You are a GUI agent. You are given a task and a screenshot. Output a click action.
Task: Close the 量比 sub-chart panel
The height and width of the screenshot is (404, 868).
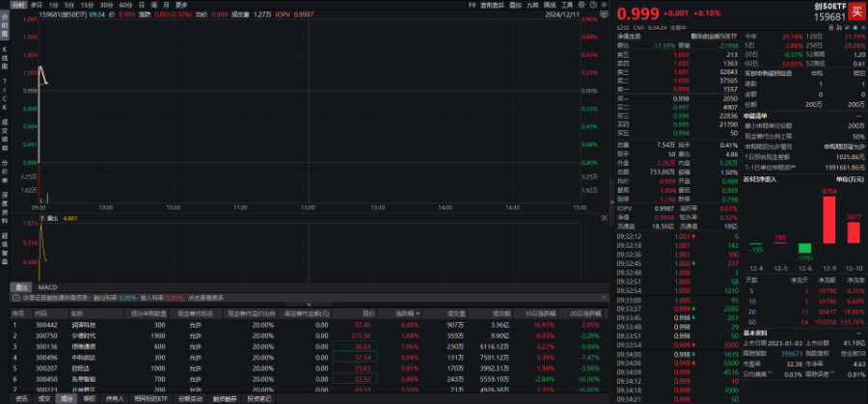pyautogui.click(x=604, y=219)
